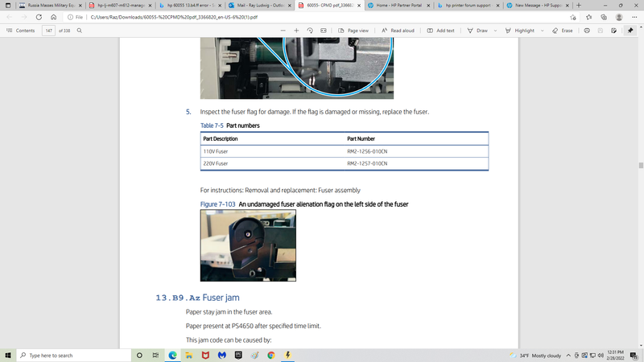Print the PDF document
644x362 pixels.
pyautogui.click(x=587, y=31)
